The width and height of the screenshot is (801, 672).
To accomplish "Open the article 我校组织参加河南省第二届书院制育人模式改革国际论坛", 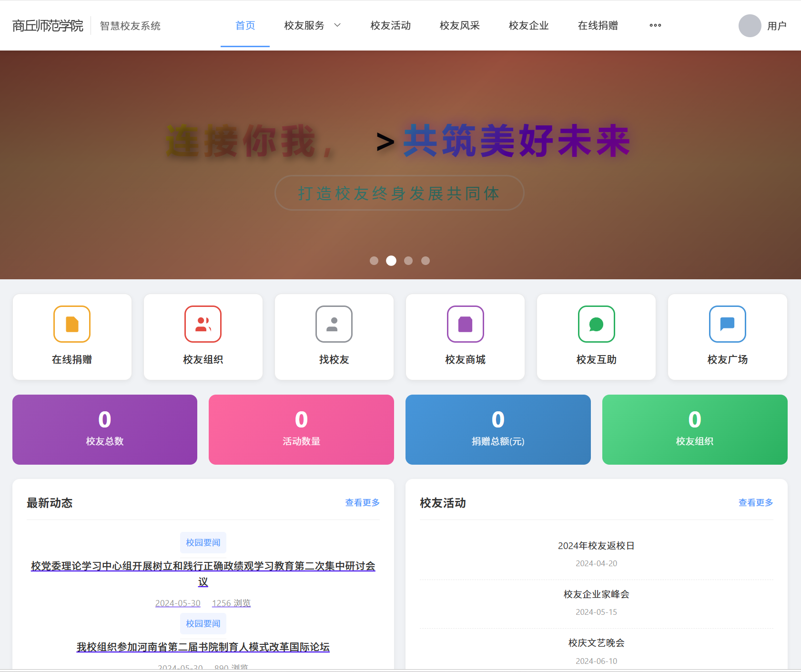I will click(x=203, y=647).
